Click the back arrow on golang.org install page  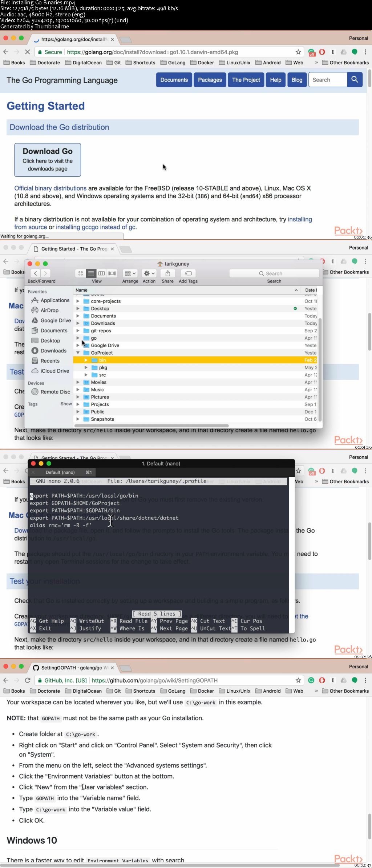click(x=6, y=52)
